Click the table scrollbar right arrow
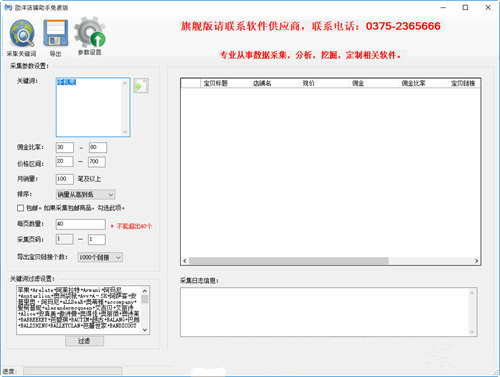The height and width of the screenshot is (377, 500). pos(476,261)
